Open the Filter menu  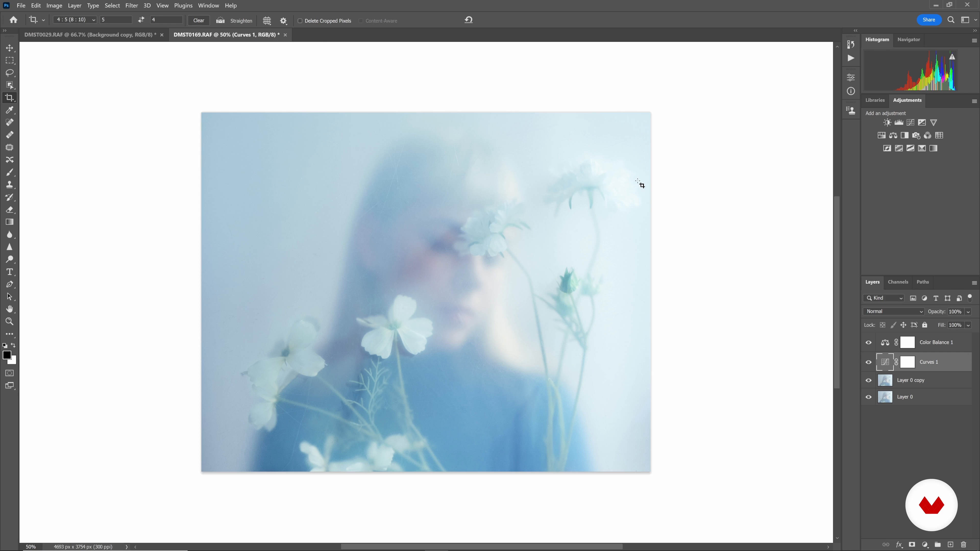pos(131,5)
